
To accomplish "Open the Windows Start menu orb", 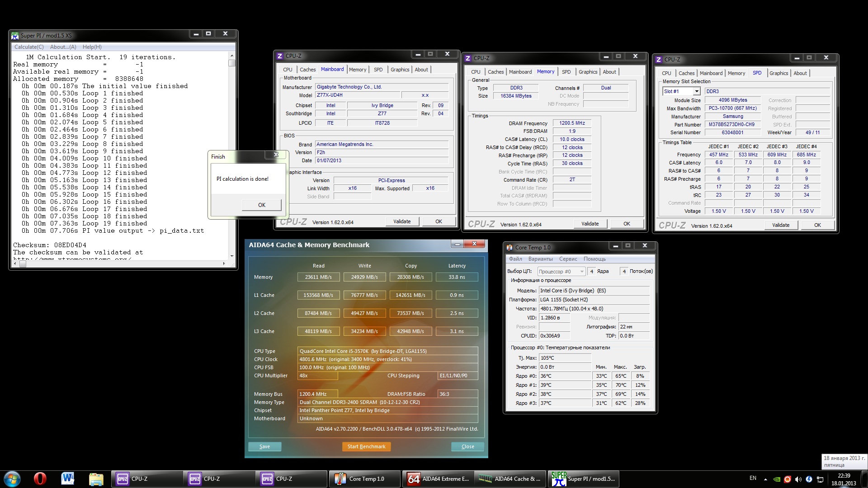I will coord(12,479).
